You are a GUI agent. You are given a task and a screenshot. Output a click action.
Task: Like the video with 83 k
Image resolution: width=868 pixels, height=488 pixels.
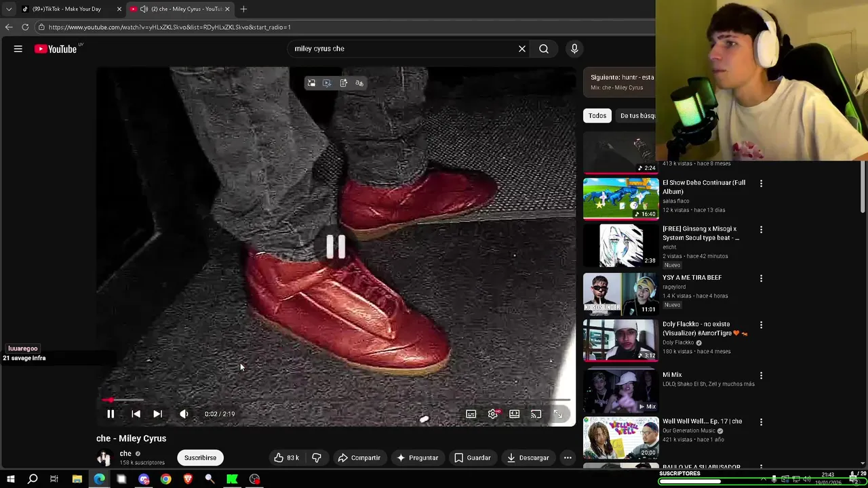tap(285, 457)
